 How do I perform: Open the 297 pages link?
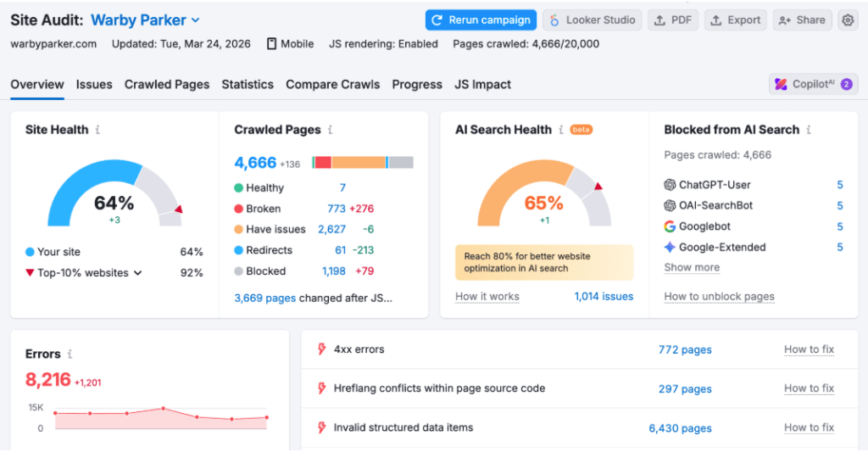[685, 389]
